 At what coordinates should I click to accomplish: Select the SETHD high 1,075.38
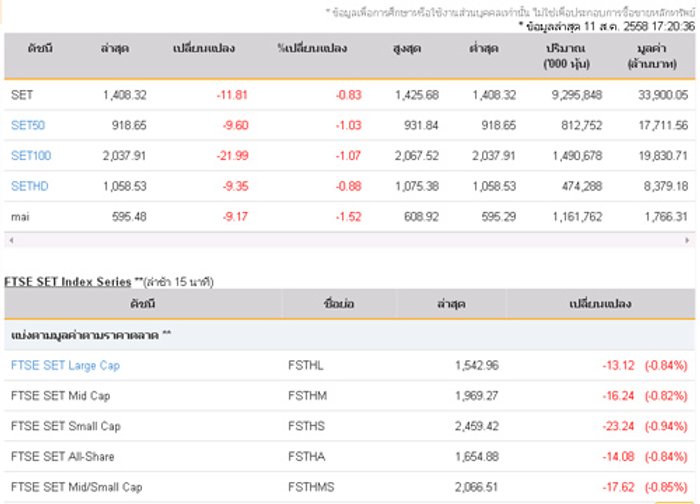(x=417, y=186)
